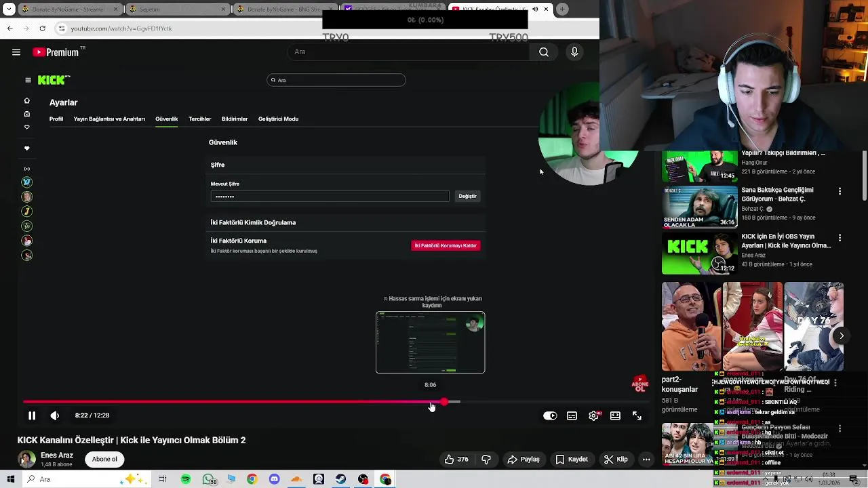Advance the Shorts shelf with right arrow
Screen dimensions: 868x488
[842, 336]
